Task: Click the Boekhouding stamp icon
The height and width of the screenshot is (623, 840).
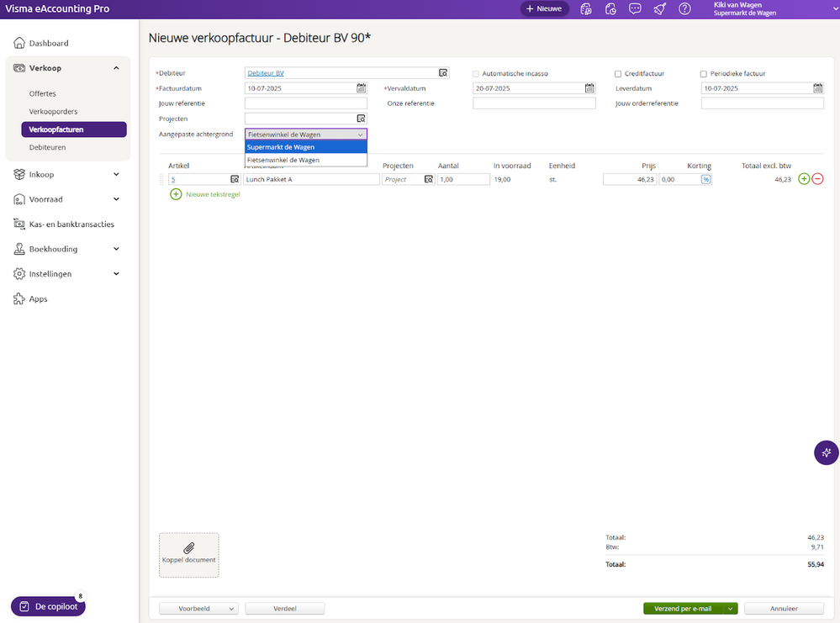Action: pyautogui.click(x=19, y=249)
